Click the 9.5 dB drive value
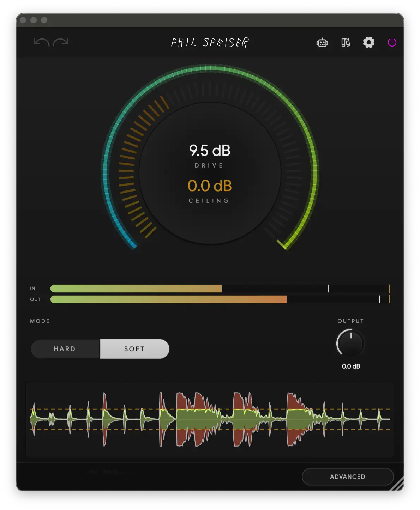Viewport: 420px width, 510px height. (x=210, y=151)
